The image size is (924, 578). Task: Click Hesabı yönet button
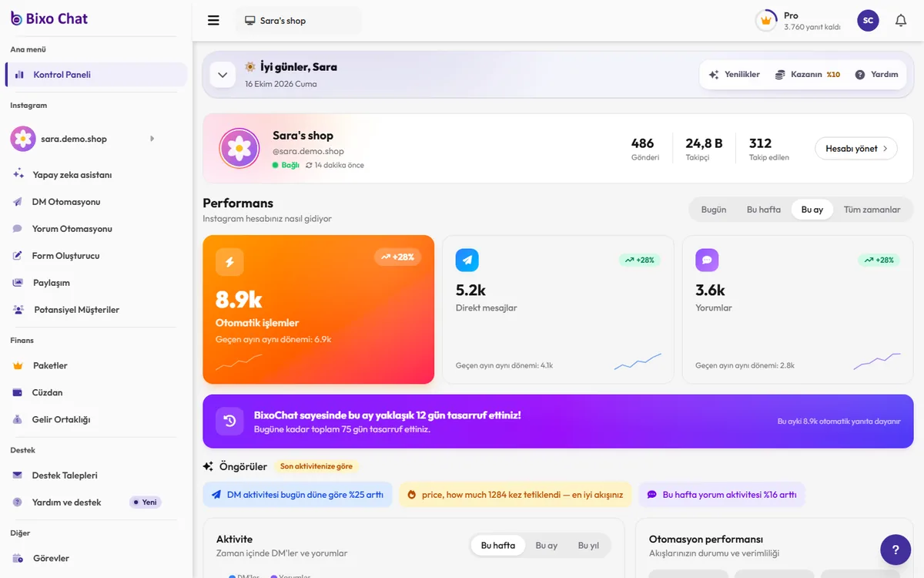coord(856,149)
